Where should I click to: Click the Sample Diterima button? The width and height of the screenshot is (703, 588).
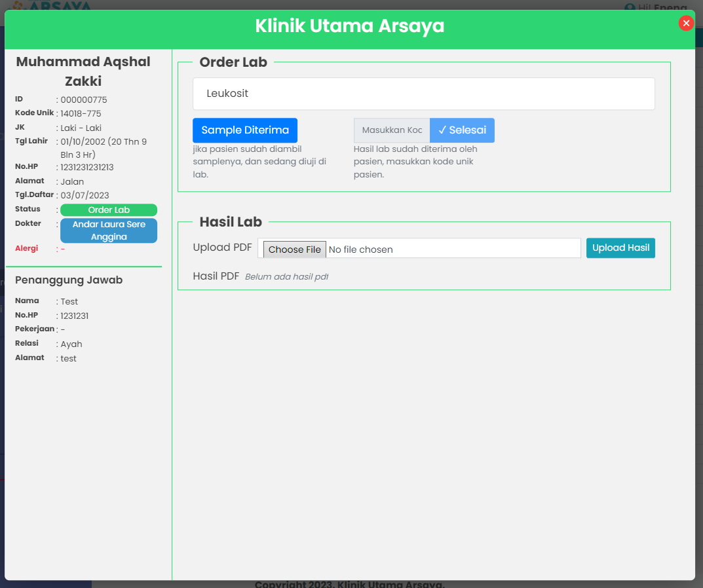pos(244,130)
